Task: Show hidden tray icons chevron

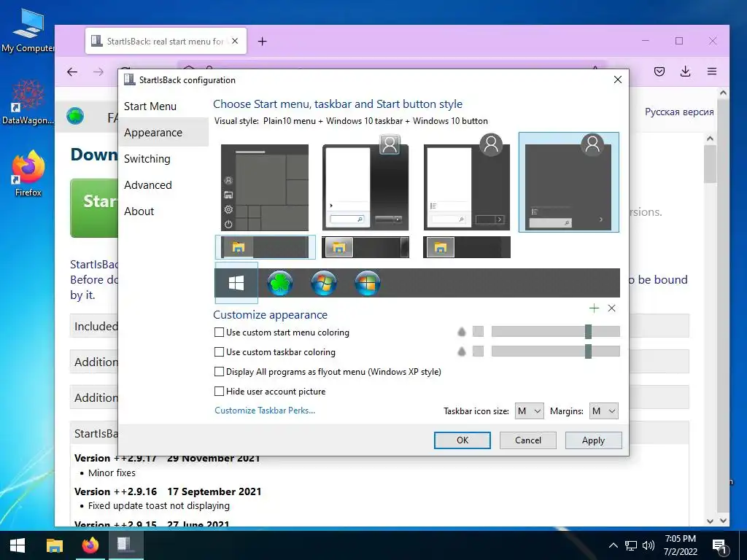Action: [x=613, y=545]
